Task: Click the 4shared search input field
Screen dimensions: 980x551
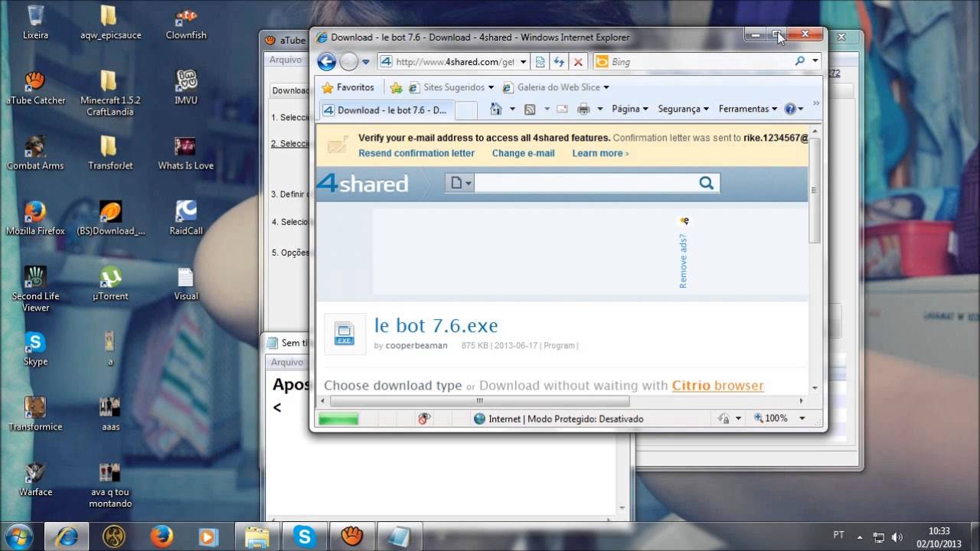Action: point(586,183)
